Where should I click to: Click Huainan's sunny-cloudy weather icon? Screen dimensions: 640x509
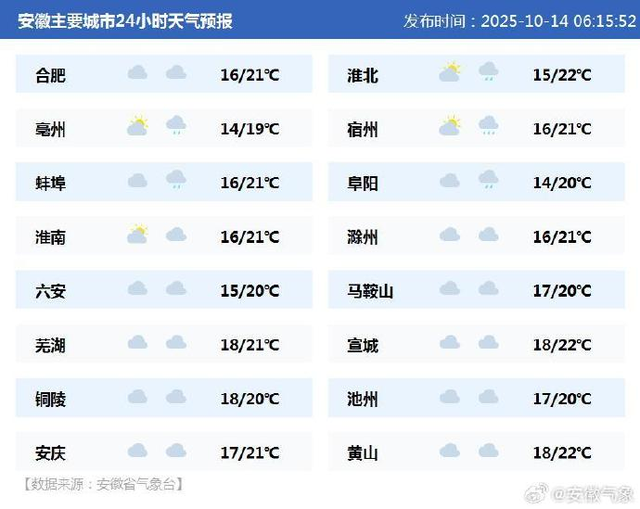(x=138, y=235)
